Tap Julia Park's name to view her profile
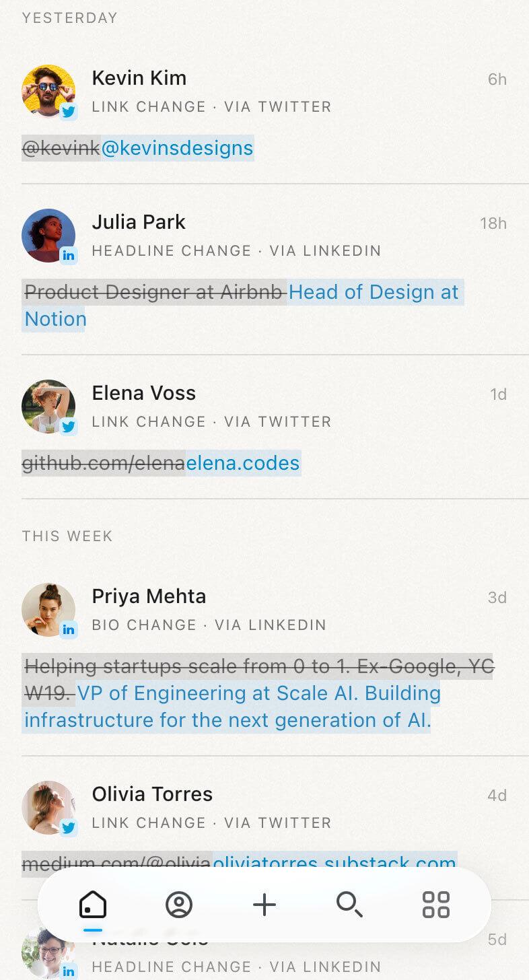 pos(139,222)
